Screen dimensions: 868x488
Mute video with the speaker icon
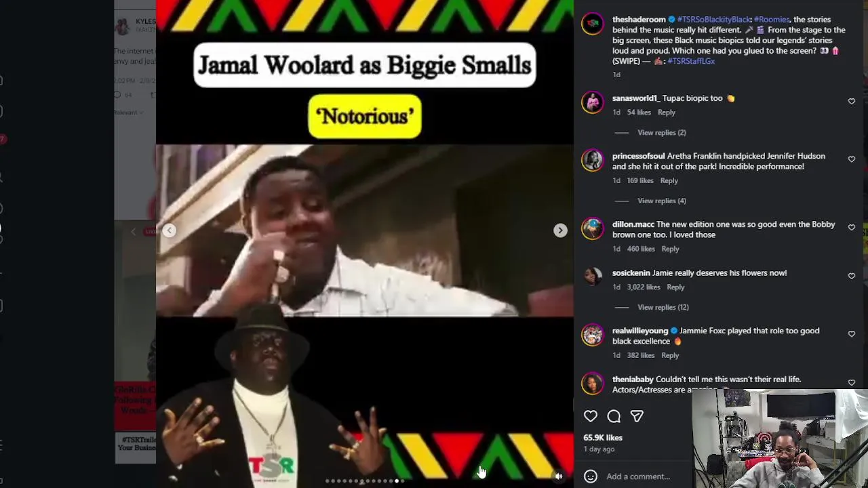(559, 476)
